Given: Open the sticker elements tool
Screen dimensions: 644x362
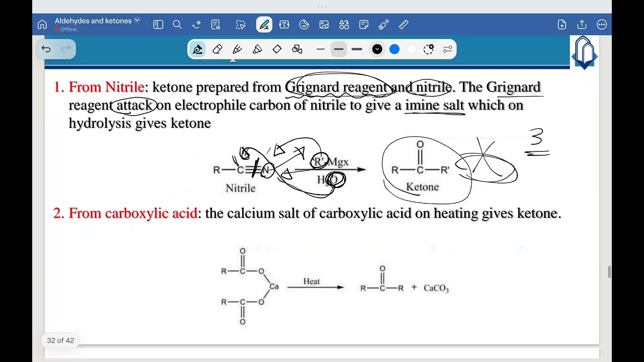Looking at the screenshot, I should click(x=304, y=25).
